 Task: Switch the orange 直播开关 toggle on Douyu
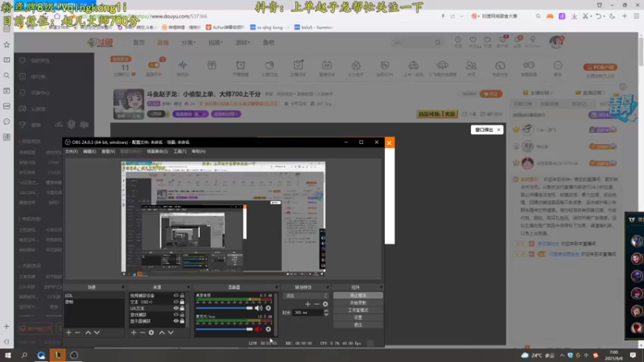[154, 65]
